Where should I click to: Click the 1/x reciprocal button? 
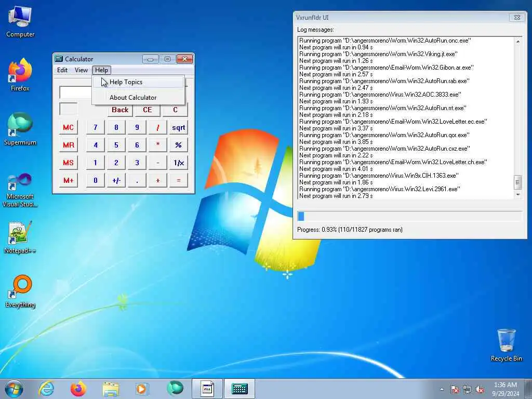coord(179,163)
